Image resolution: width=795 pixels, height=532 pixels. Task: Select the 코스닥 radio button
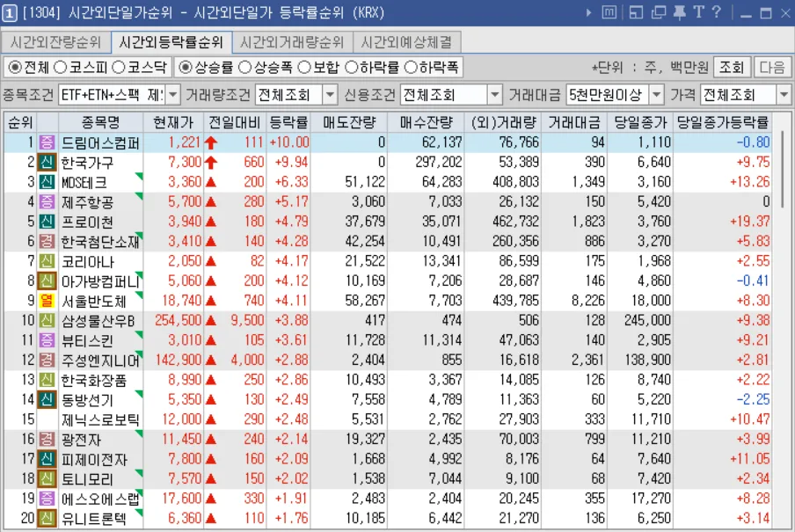coord(118,68)
